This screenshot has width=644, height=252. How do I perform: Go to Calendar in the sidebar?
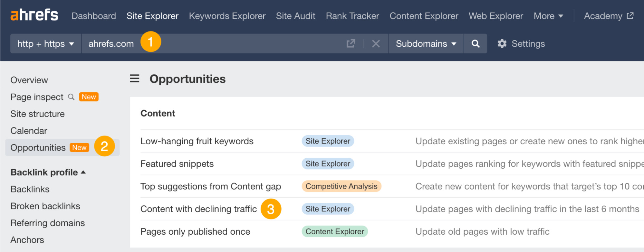(29, 131)
